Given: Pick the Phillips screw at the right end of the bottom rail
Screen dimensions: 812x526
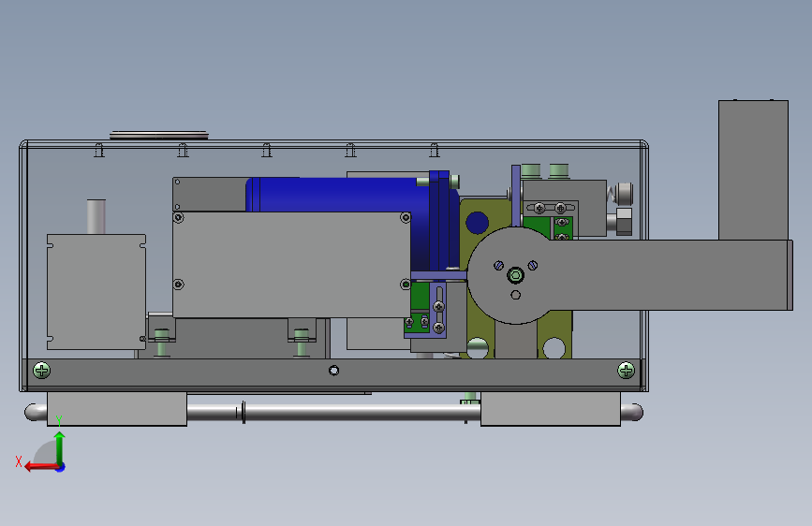Looking at the screenshot, I should click(626, 371).
